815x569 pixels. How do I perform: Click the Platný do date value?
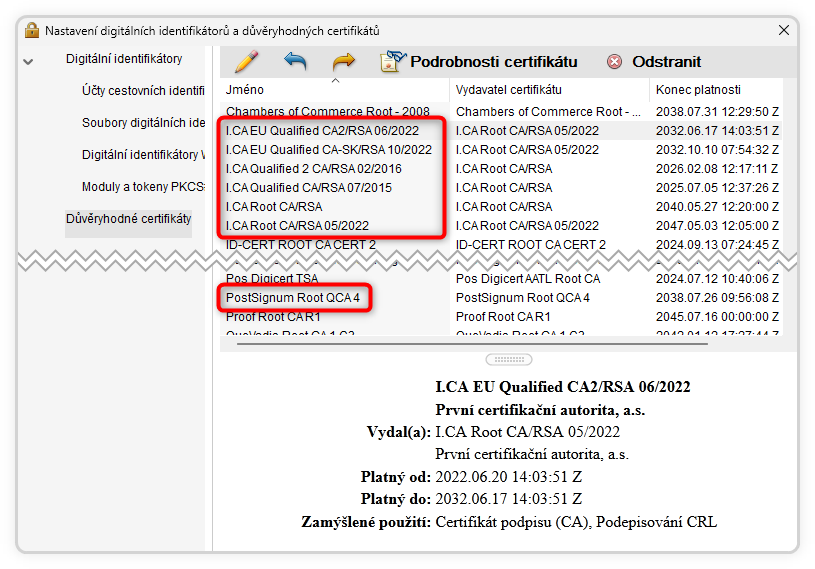point(508,499)
